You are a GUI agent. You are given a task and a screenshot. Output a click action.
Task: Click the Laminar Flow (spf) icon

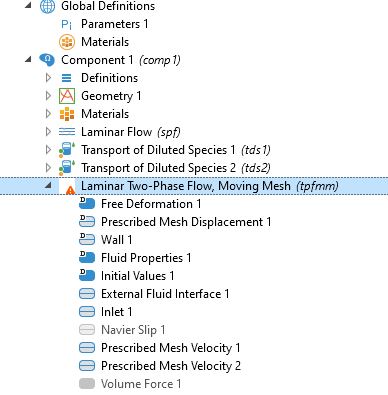pyautogui.click(x=67, y=132)
